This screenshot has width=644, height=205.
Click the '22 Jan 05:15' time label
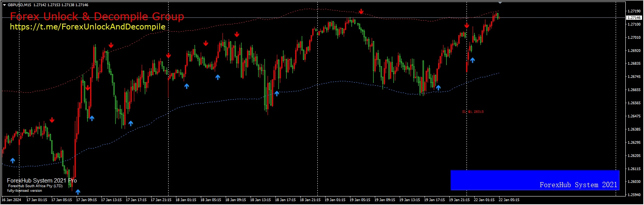click(509, 200)
